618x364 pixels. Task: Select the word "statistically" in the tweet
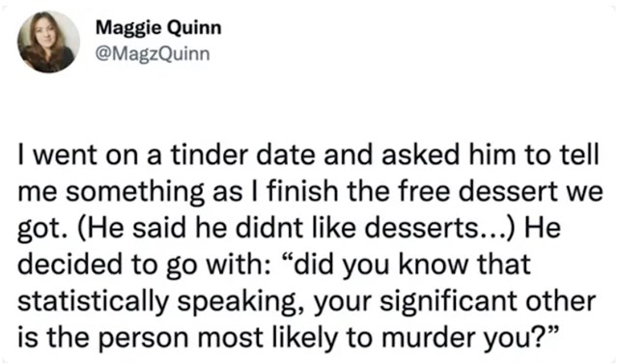point(93,302)
